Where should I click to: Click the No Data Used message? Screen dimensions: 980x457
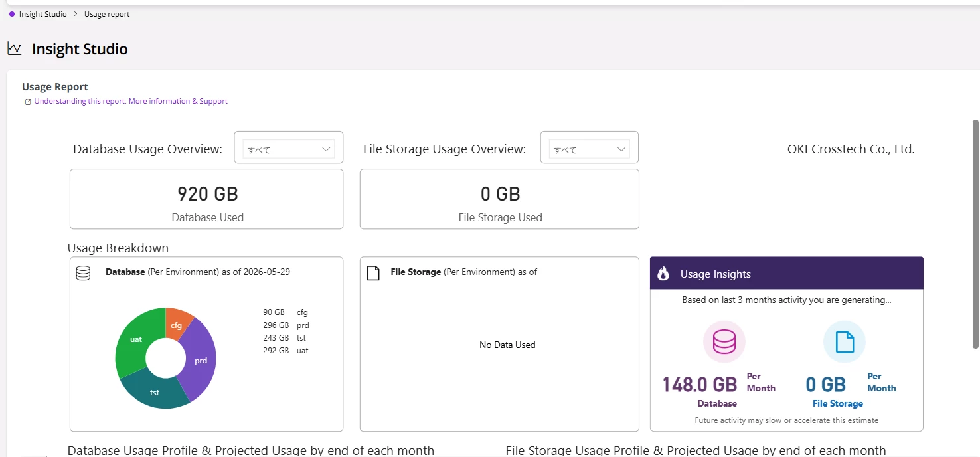click(x=507, y=345)
